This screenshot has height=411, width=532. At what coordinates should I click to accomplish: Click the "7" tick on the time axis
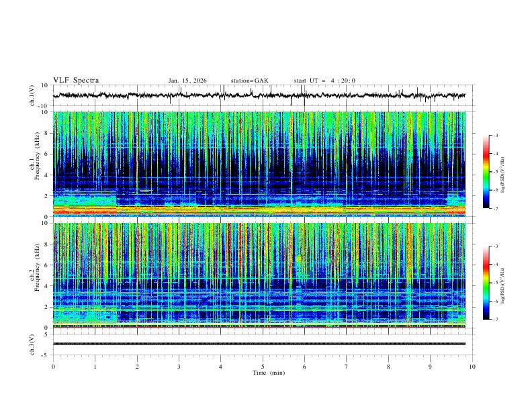[347, 367]
